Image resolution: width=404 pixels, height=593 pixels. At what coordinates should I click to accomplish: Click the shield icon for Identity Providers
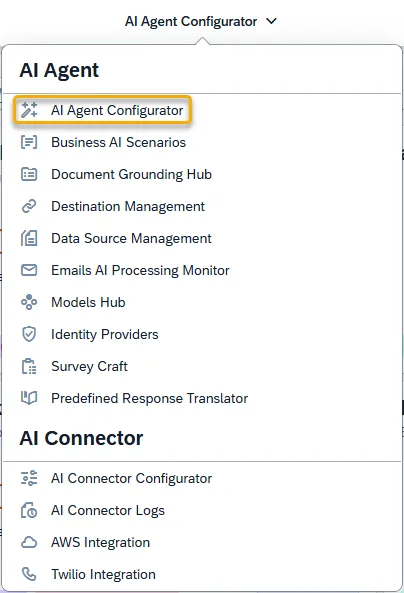pyautogui.click(x=29, y=334)
